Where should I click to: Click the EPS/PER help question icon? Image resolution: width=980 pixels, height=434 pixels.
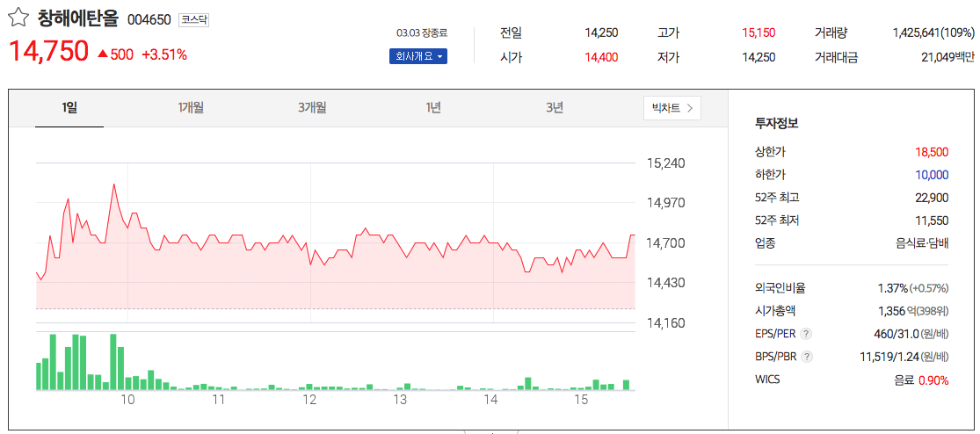[x=806, y=334]
